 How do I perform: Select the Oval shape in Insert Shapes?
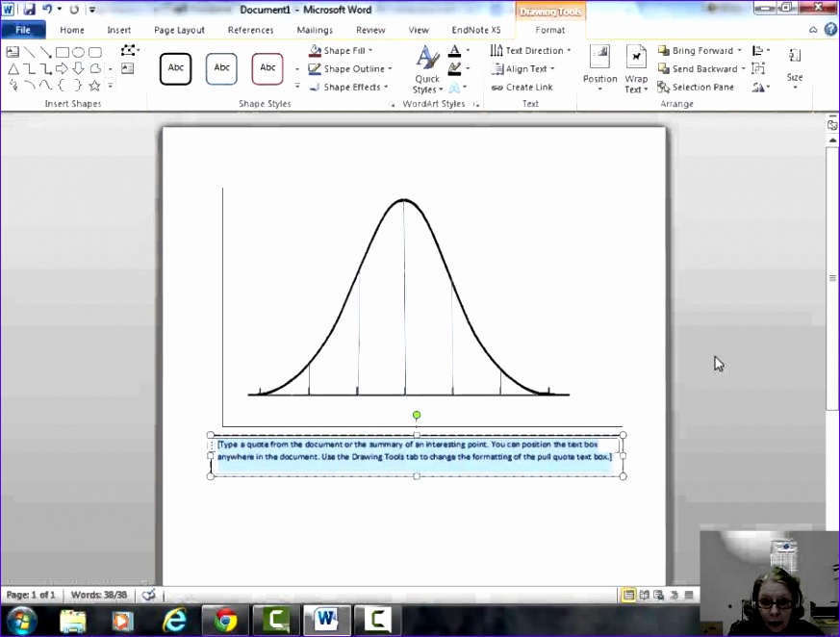coord(77,51)
